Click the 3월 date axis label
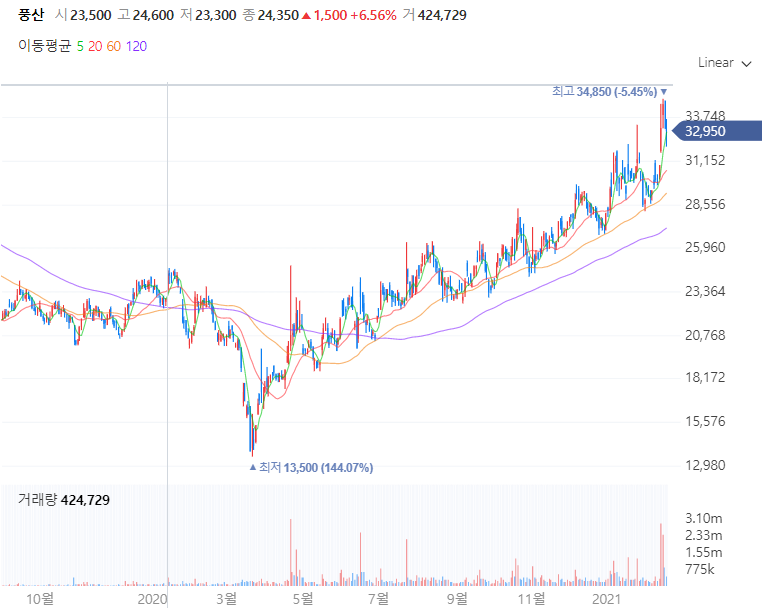Viewport: 762px width, 608px height. click(226, 599)
